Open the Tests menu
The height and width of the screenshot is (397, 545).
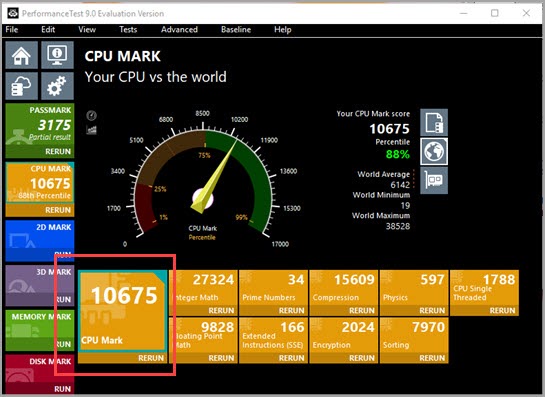(128, 30)
